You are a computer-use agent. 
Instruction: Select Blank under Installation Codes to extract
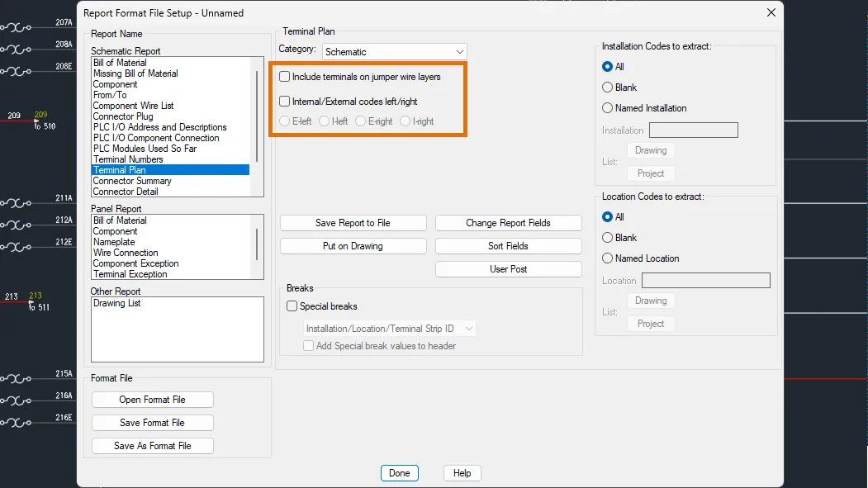608,88
